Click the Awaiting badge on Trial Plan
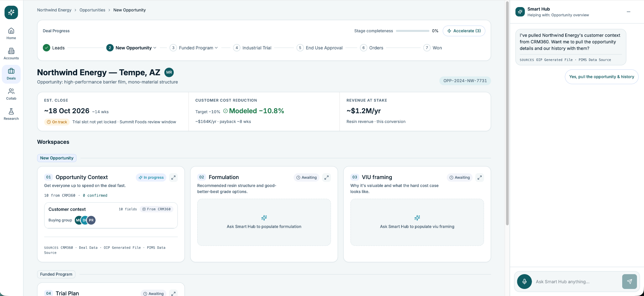Viewport: 644px width, 296px height. coord(153,293)
